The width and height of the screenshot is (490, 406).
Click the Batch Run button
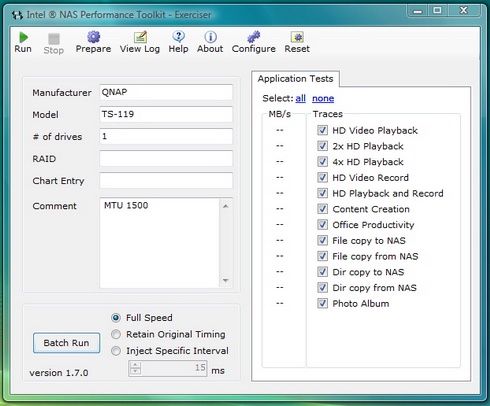pos(66,343)
